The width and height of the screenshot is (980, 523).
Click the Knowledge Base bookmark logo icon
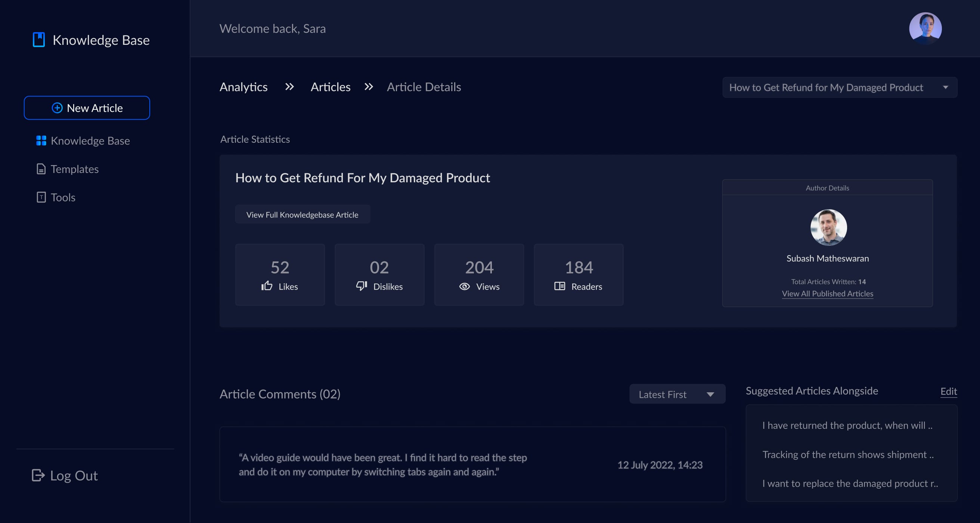tap(39, 40)
